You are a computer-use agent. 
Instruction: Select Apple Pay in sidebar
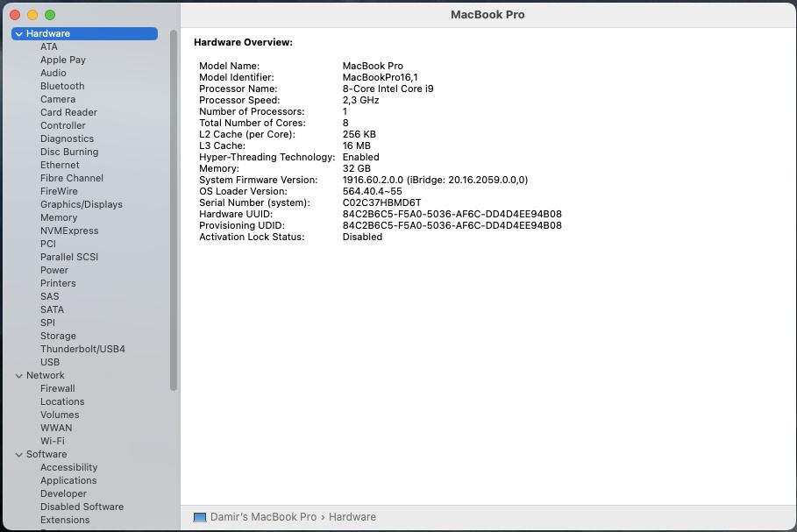click(x=63, y=60)
